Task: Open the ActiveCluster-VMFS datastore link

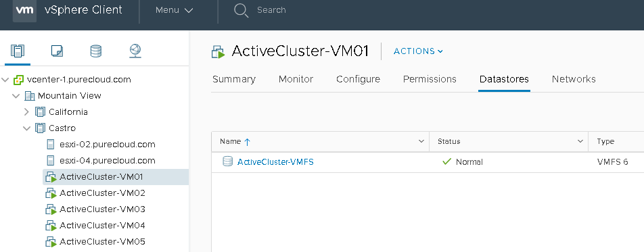Action: click(x=275, y=161)
